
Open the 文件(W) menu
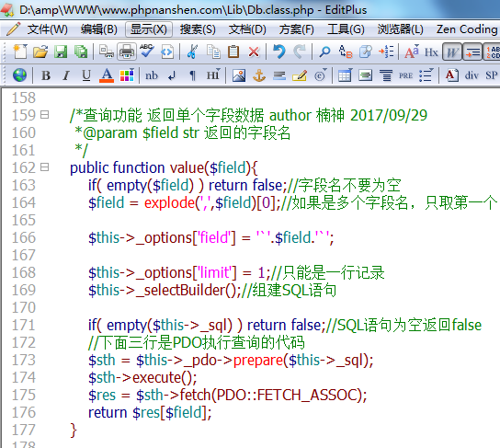(47, 29)
